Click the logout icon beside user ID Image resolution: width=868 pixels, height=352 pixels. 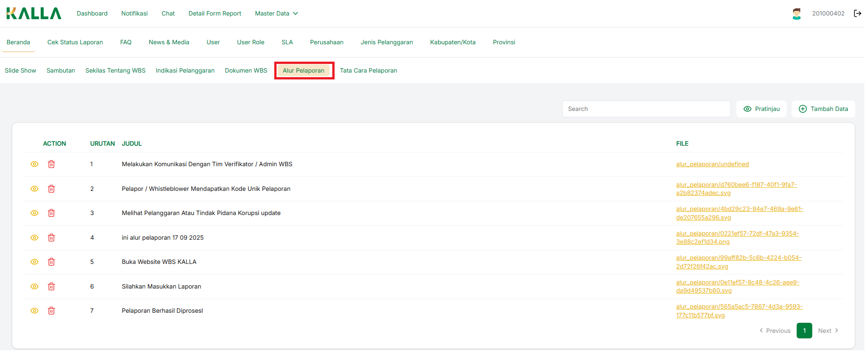click(x=857, y=13)
